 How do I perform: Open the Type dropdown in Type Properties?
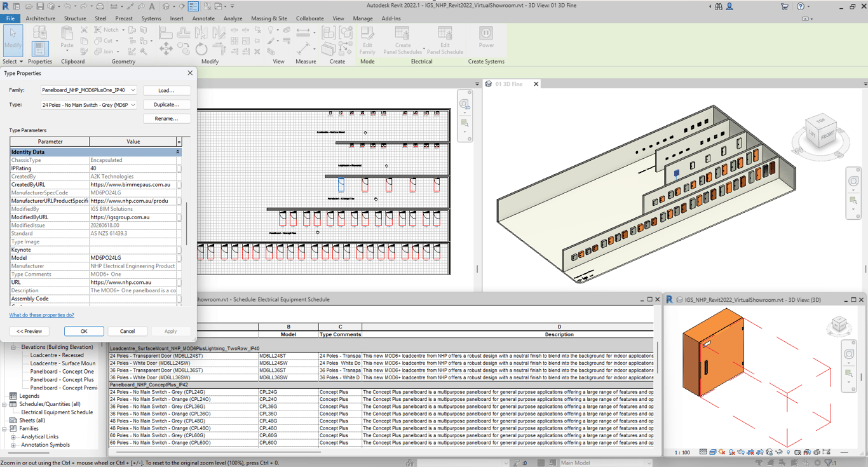click(133, 105)
